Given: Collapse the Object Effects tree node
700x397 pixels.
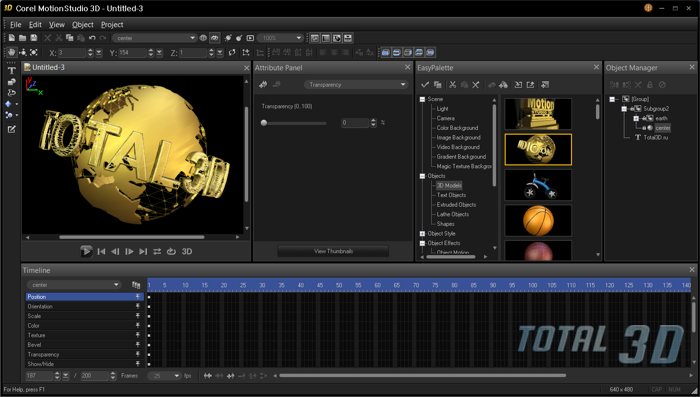Looking at the screenshot, I should click(422, 243).
